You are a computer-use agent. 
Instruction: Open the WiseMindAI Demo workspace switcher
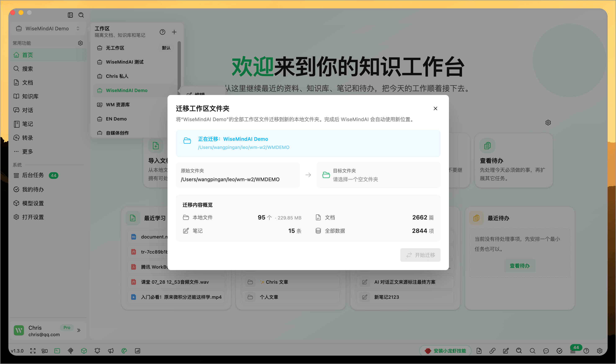pos(48,29)
